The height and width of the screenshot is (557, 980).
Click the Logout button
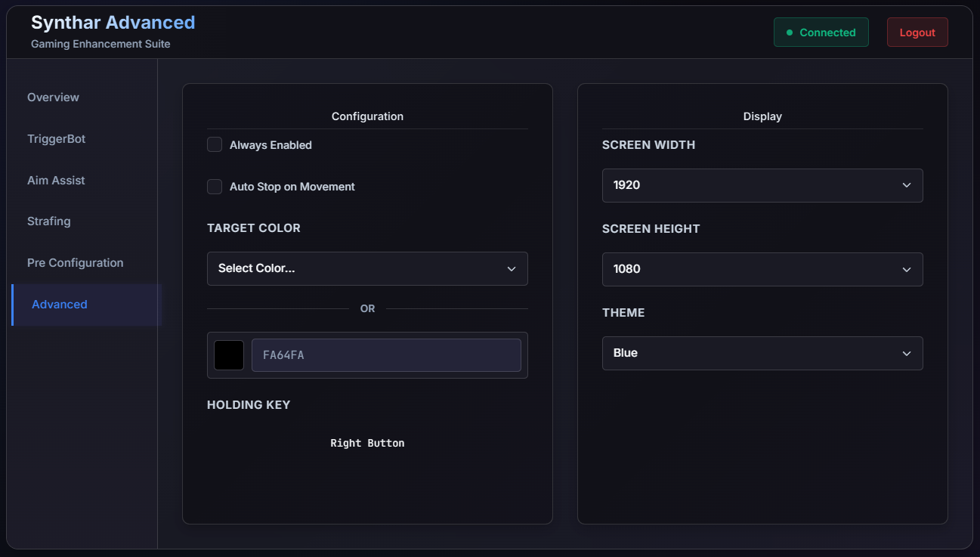click(917, 32)
